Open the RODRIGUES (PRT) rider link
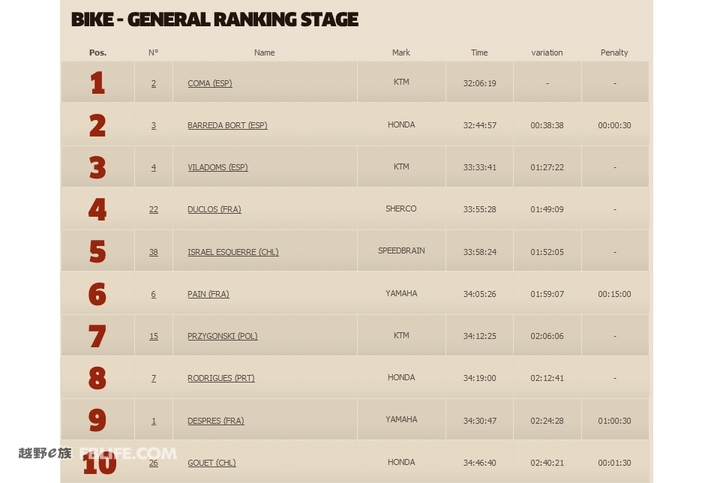This screenshot has width=720, height=483. [x=221, y=378]
